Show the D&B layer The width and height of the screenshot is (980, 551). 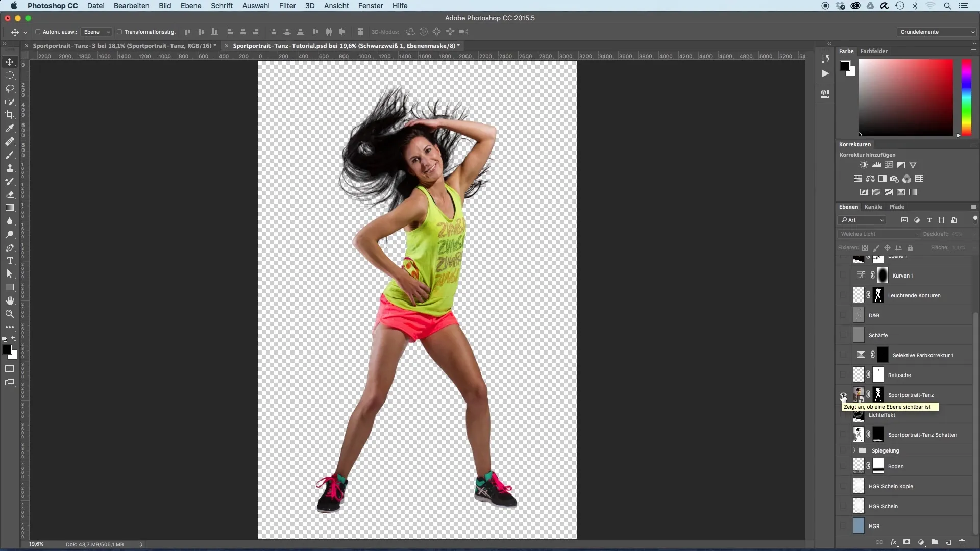point(843,315)
